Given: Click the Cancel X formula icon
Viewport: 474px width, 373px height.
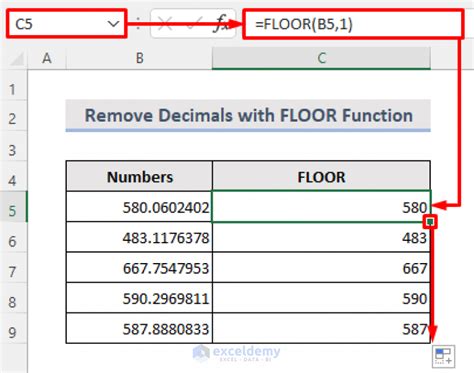Looking at the screenshot, I should pos(165,24).
